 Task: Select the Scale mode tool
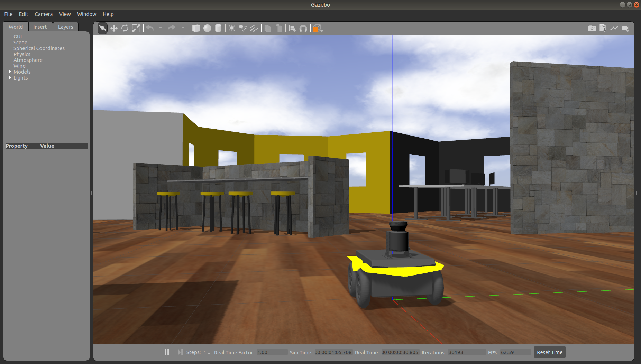[x=136, y=28]
